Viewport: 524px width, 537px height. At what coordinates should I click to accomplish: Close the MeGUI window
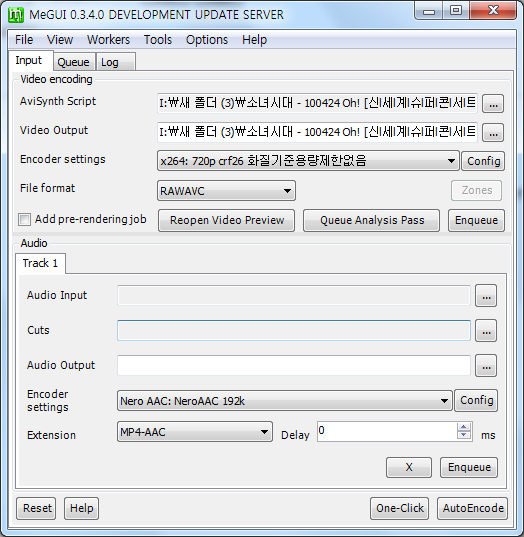point(493,11)
